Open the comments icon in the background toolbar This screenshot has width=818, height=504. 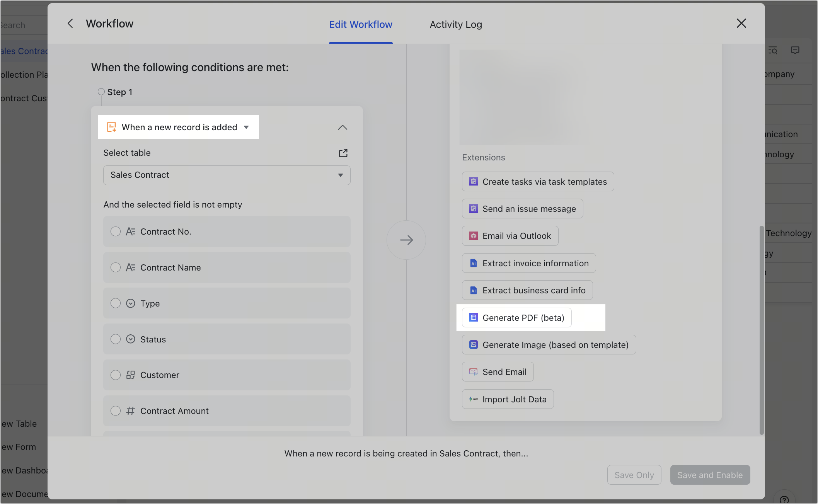point(795,50)
